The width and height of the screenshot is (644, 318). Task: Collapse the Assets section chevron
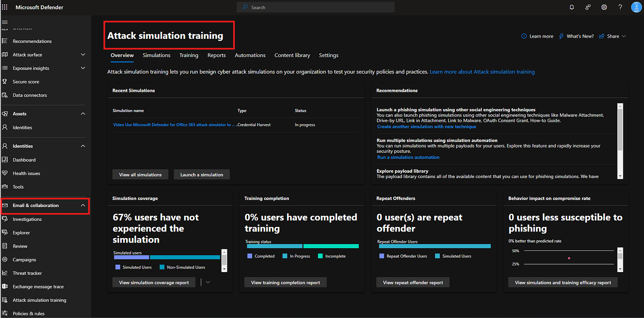[x=83, y=114]
